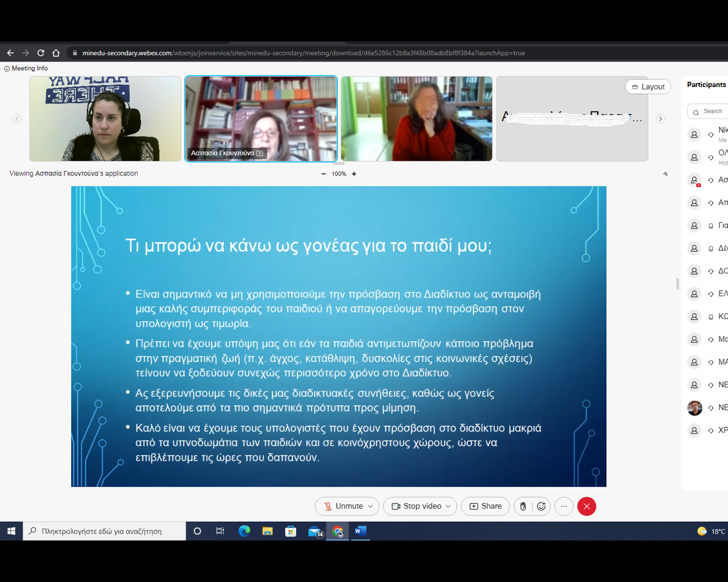Open Microsoft Word from the taskbar
This screenshot has height=582, width=728.
tap(360, 531)
